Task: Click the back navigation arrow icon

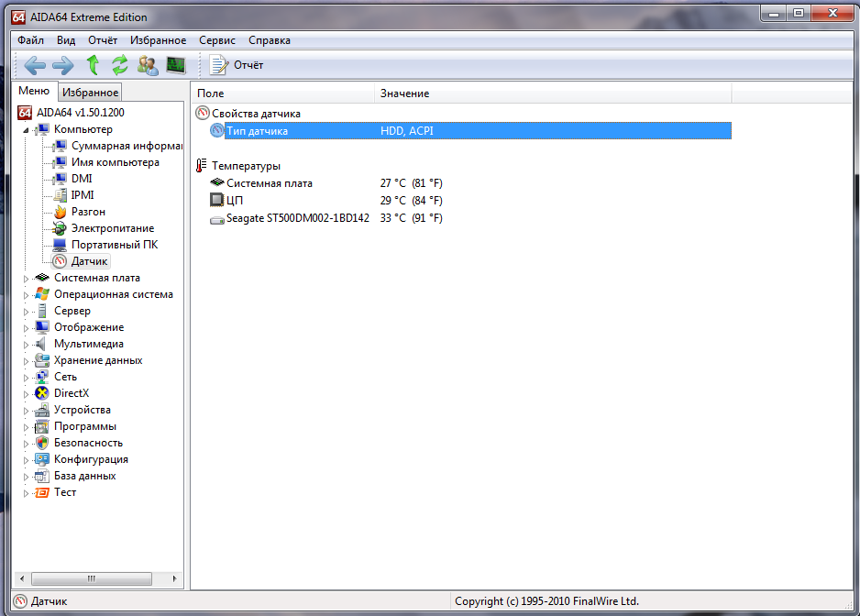Action: click(x=35, y=65)
